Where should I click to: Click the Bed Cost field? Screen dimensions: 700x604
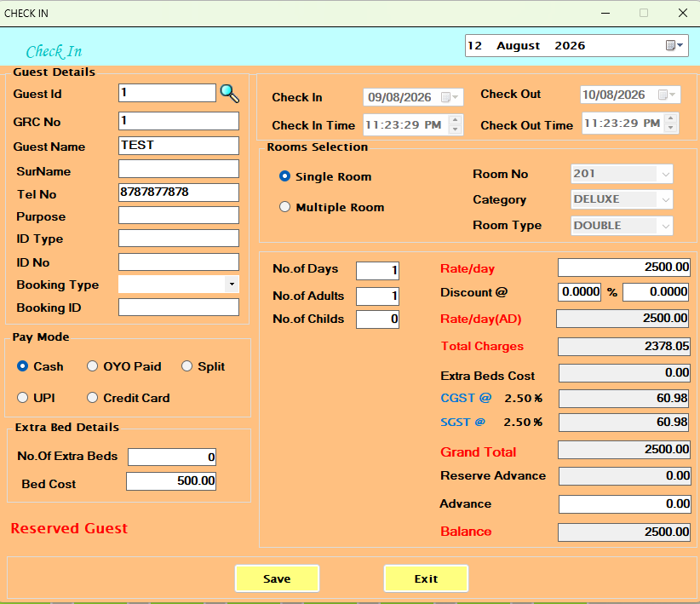171,481
